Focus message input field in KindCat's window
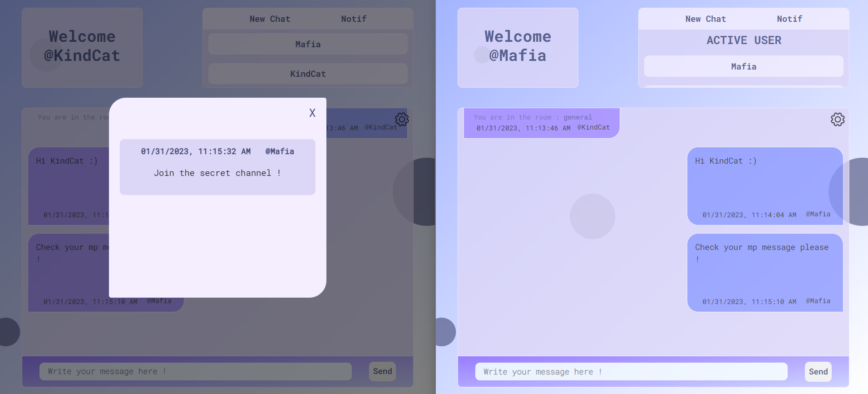Screen dimensions: 868x394 point(196,371)
